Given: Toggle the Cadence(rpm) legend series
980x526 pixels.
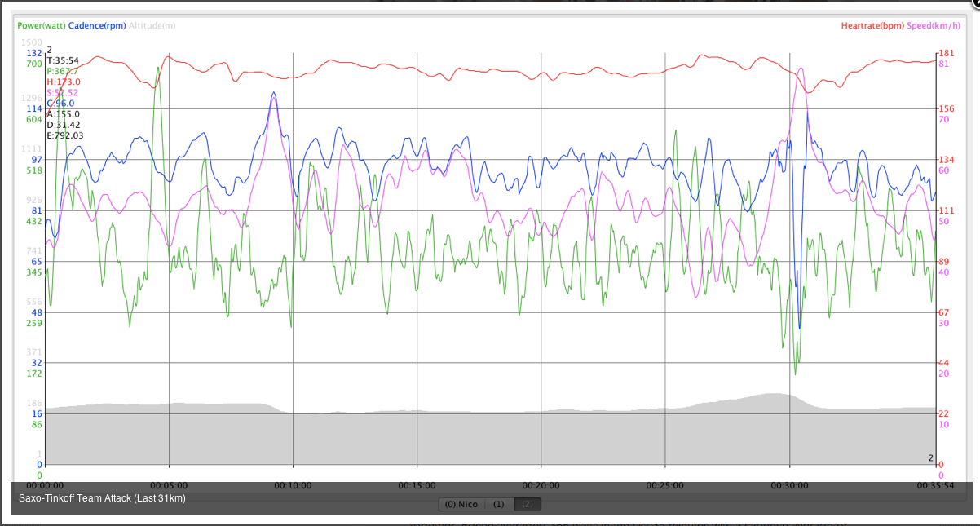Looking at the screenshot, I should pyautogui.click(x=97, y=25).
